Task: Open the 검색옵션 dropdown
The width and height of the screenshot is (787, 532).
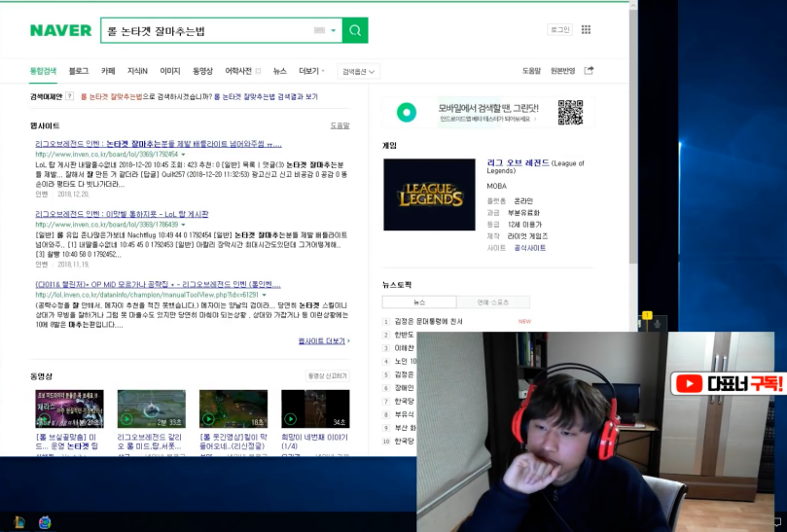Action: pos(358,71)
